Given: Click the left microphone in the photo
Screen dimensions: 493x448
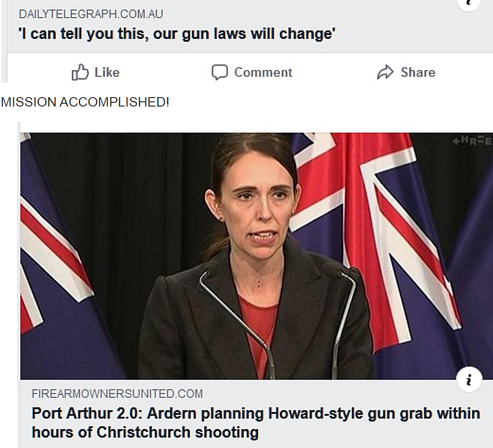Looking at the screenshot, I should click(237, 324).
